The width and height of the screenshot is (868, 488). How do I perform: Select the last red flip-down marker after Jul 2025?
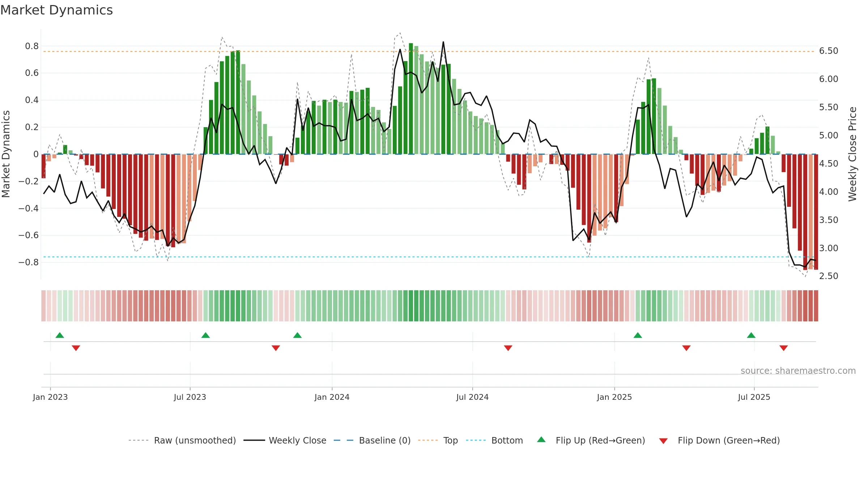(784, 348)
